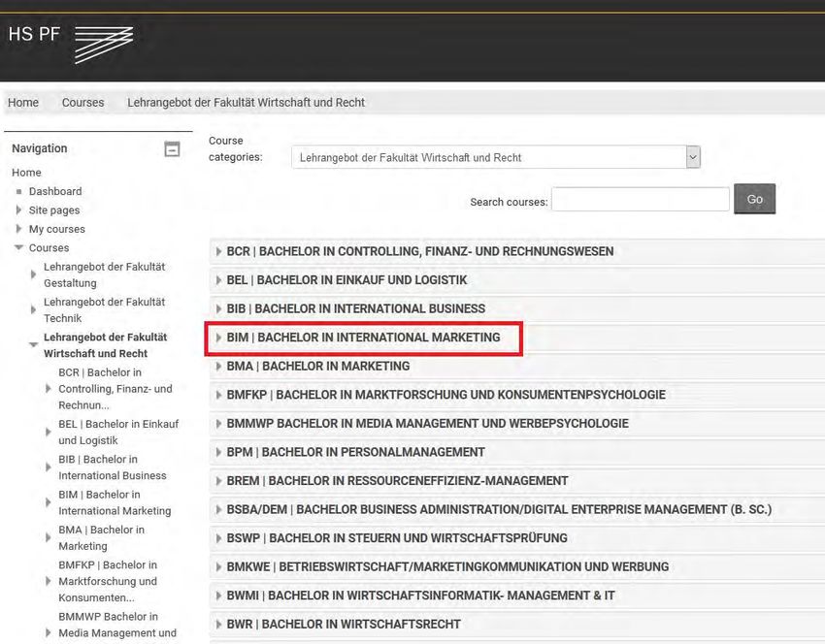Expand sidebar arrow beside BMFKP | Bachelor
Image resolution: width=825 pixels, height=644 pixels.
48,581
